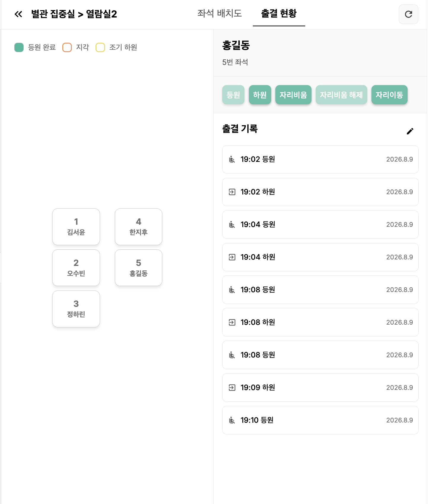
Task: Click the 조기 하원 legend label
Action: coord(123,47)
